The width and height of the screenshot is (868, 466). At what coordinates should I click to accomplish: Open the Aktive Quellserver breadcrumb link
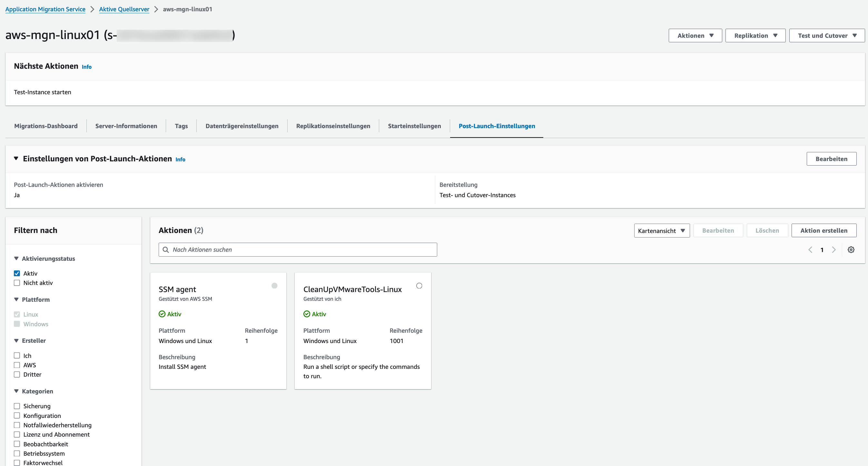click(x=124, y=9)
